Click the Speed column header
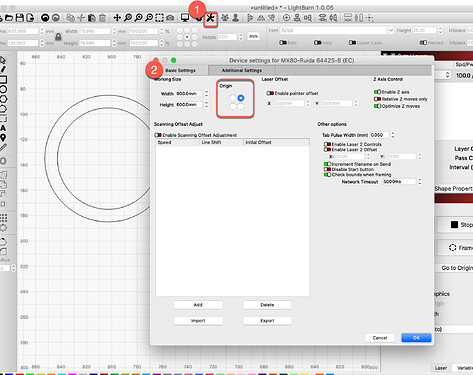The image size is (473, 375). (178, 142)
